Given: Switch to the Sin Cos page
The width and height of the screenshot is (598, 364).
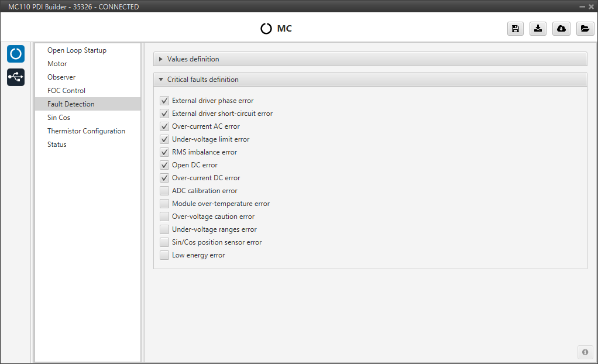Looking at the screenshot, I should pos(59,118).
